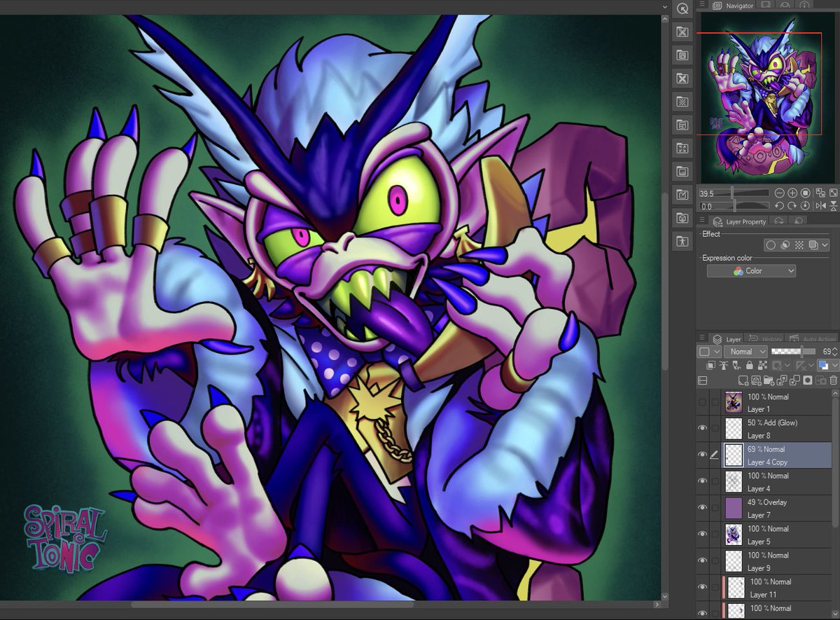Hide Layer 8 using eye icon
This screenshot has height=620, width=840.
click(x=703, y=428)
